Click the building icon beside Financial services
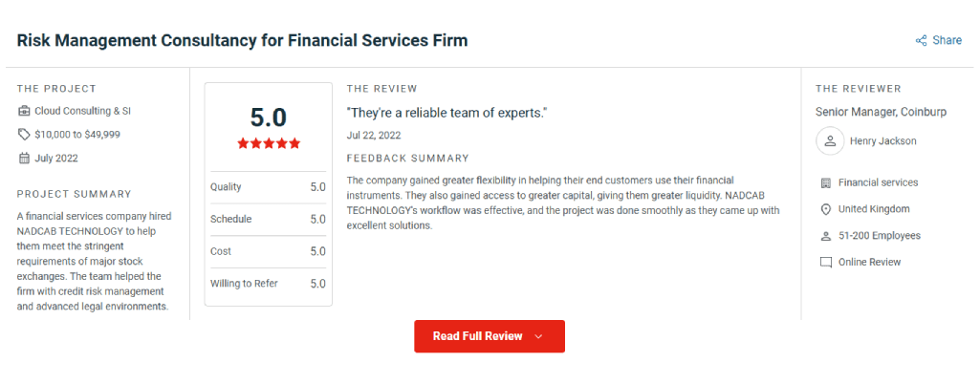The image size is (980, 384). pyautogui.click(x=826, y=183)
